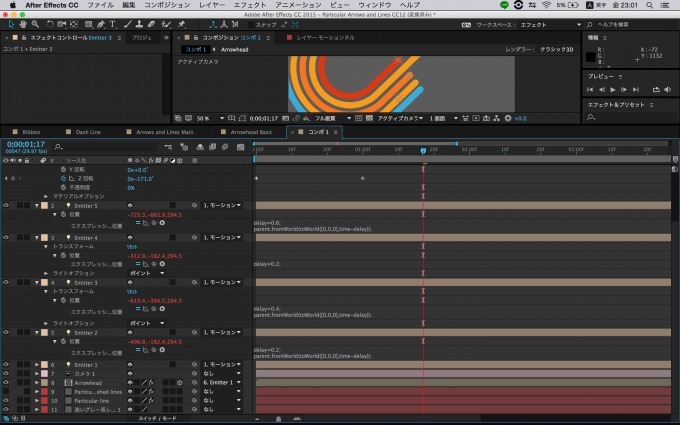Open the viewer magnification 50% dropdown
Viewport: 680px width, 425px height.
pos(203,118)
